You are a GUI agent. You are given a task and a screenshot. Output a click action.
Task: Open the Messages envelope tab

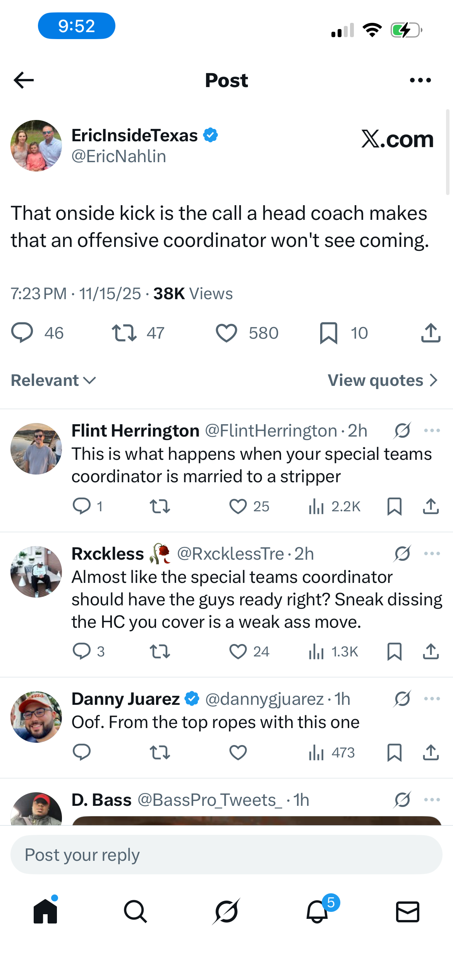(x=408, y=911)
